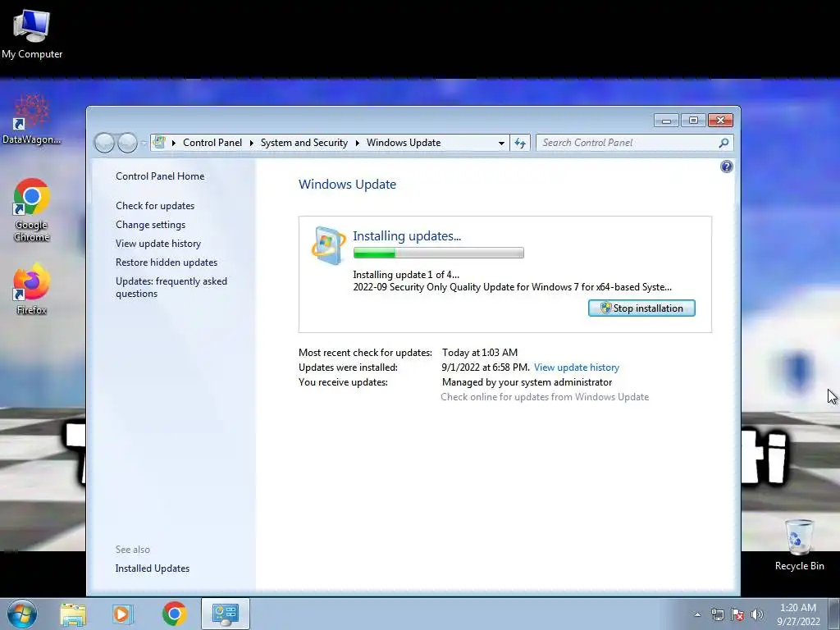Open View update history in sidebar
The width and height of the screenshot is (840, 630).
(158, 243)
